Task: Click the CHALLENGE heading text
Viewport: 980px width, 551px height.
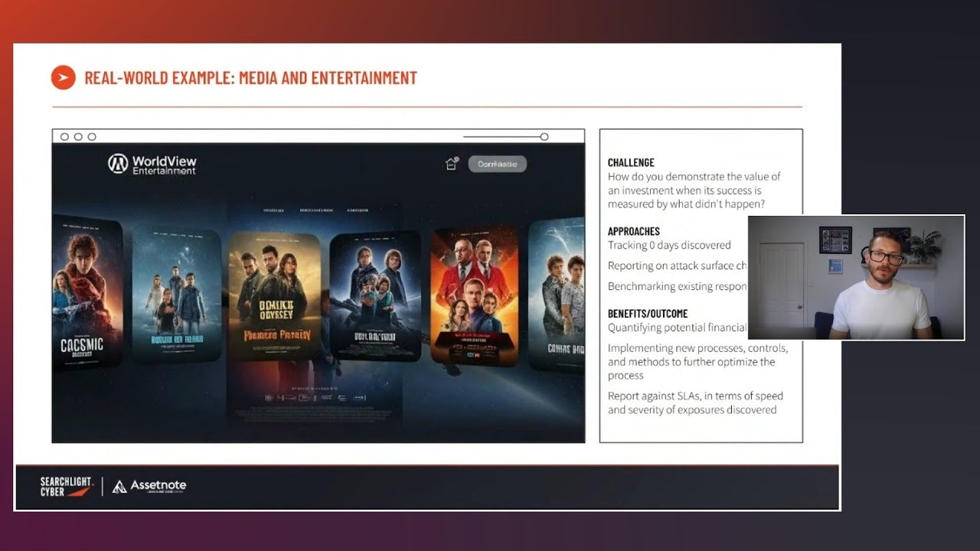Action: click(x=631, y=163)
